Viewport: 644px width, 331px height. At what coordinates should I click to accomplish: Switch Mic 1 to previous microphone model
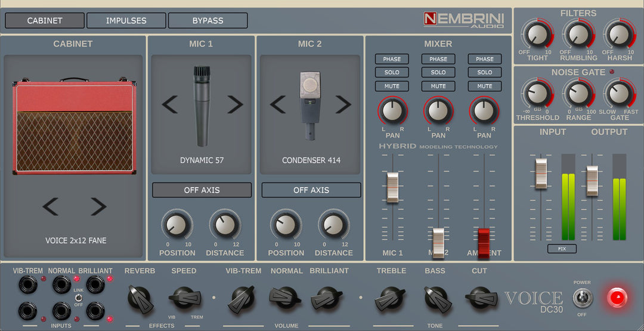pyautogui.click(x=169, y=104)
